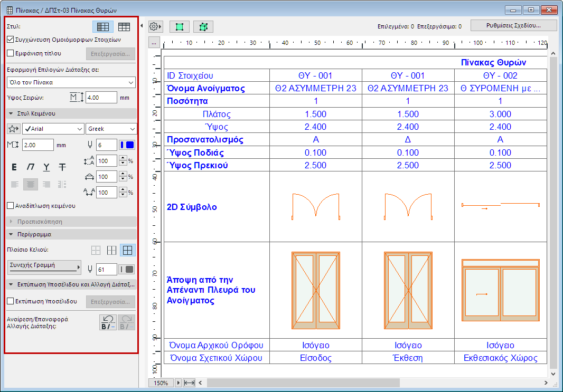The height and width of the screenshot is (392, 563).
Task: Apply strikethrough text formatting
Action: point(62,167)
